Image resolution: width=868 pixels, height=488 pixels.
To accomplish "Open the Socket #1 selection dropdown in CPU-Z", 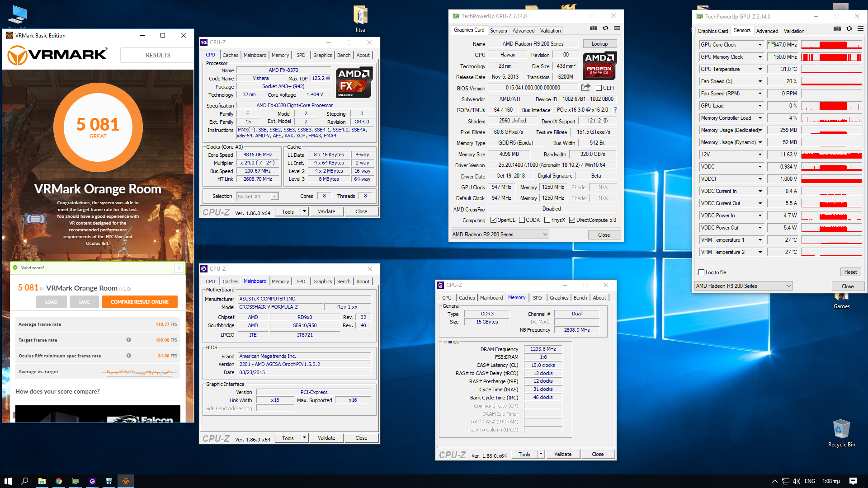I will point(274,197).
